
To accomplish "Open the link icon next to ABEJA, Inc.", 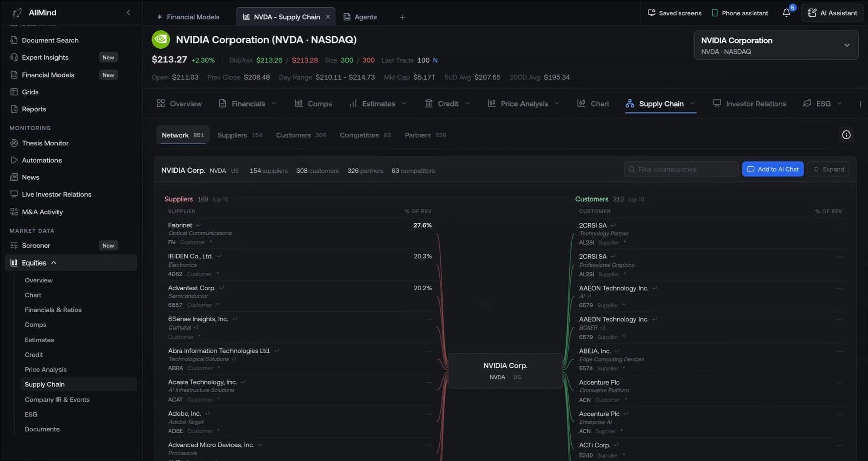I will point(617,351).
